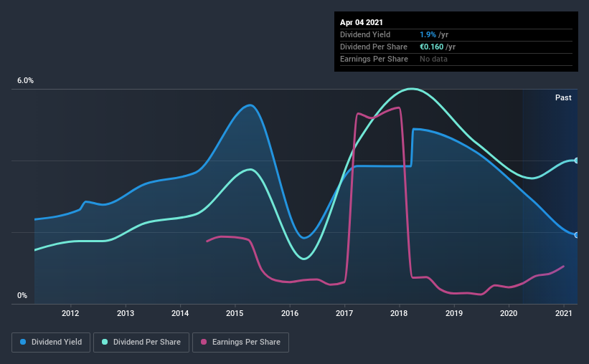This screenshot has height=364, width=589.
Task: Select the 2014 x-axis label
Action: coord(180,313)
